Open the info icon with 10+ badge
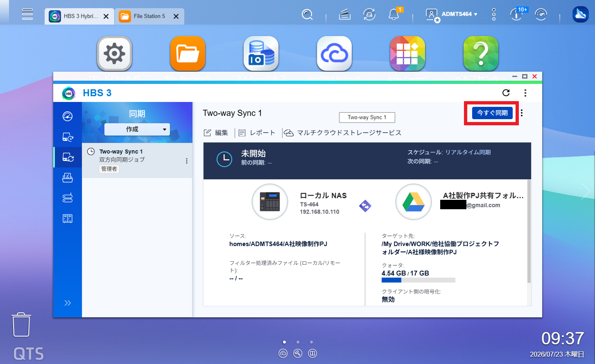 tap(516, 15)
